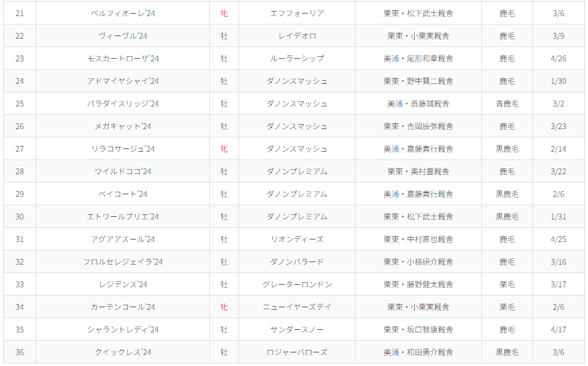Select the ルーラーシップ sire cell
588x366 pixels.
(x=297, y=58)
